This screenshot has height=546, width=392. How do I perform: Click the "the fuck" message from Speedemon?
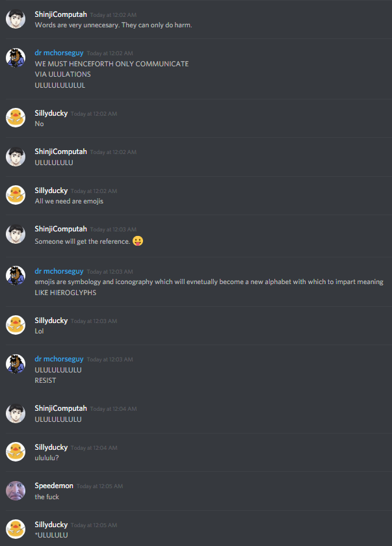point(47,497)
